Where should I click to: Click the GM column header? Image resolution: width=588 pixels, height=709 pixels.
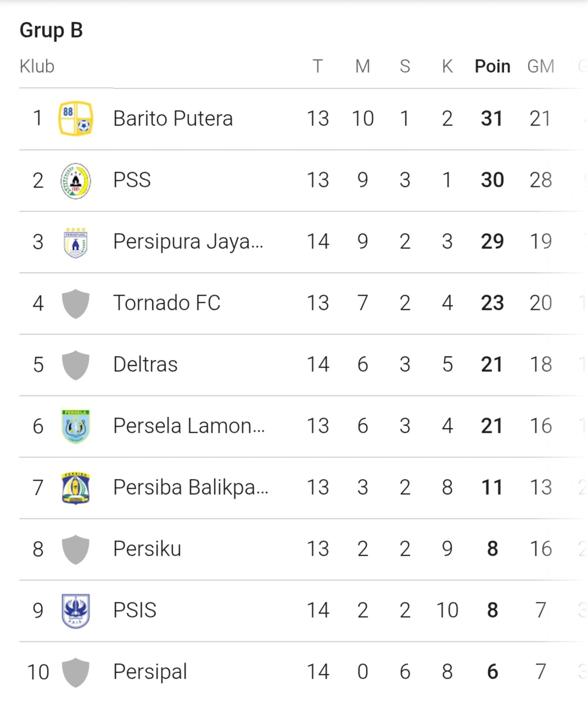point(541,66)
